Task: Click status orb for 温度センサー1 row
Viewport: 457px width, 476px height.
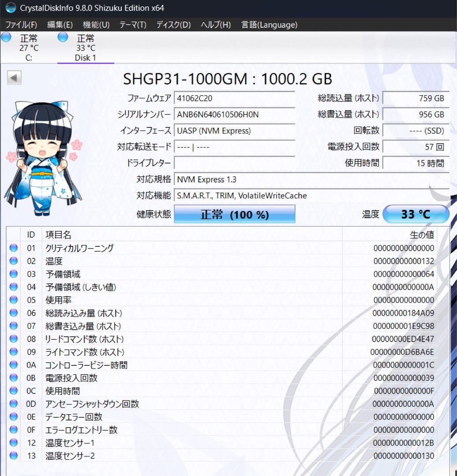Action: click(13, 443)
